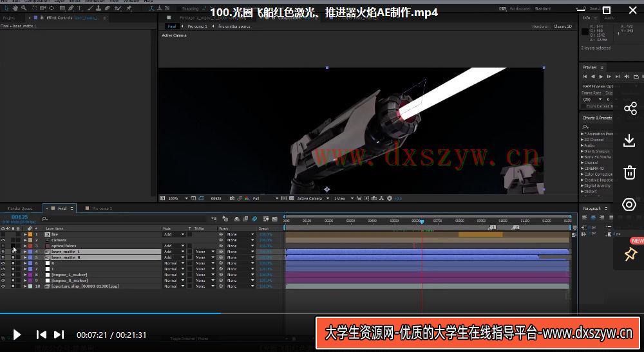Toggle visibility eye of the aperture ship jpg layer
Screen dimensions: 644x352
pos(3,286)
